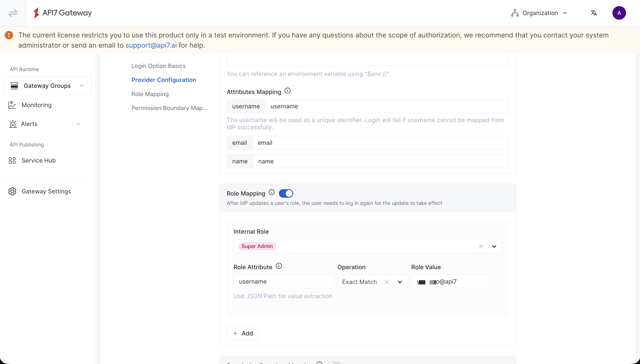Click the Alerts bell icon

13,124
